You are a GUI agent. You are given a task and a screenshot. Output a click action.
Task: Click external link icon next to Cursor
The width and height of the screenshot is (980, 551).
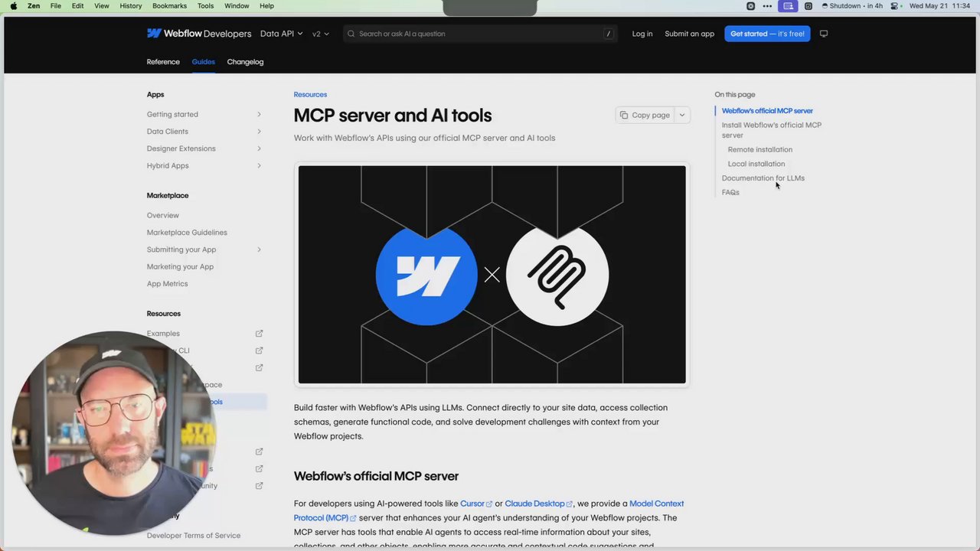(x=489, y=504)
